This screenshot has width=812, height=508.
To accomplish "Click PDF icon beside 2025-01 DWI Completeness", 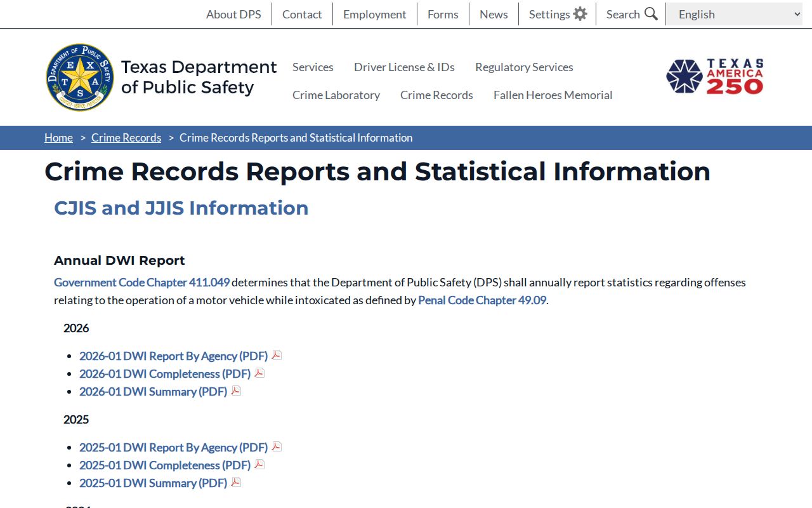I will [259, 464].
